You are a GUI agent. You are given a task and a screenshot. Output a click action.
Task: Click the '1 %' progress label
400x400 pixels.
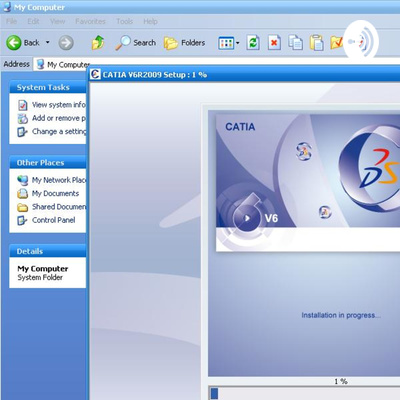341,381
